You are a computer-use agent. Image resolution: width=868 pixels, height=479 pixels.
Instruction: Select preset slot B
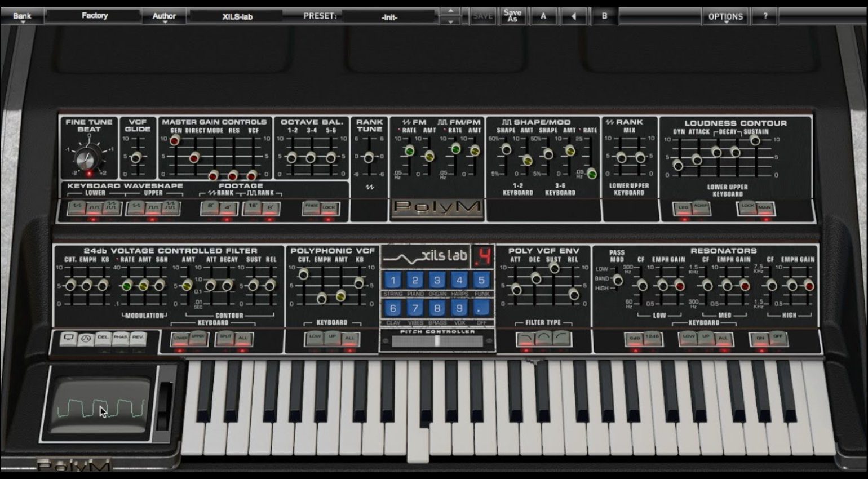[x=604, y=16]
